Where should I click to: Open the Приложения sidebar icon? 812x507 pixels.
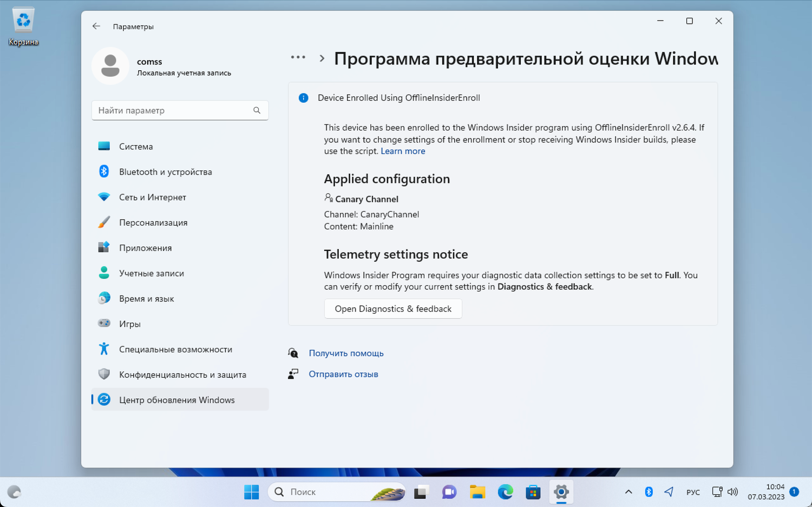[104, 247]
